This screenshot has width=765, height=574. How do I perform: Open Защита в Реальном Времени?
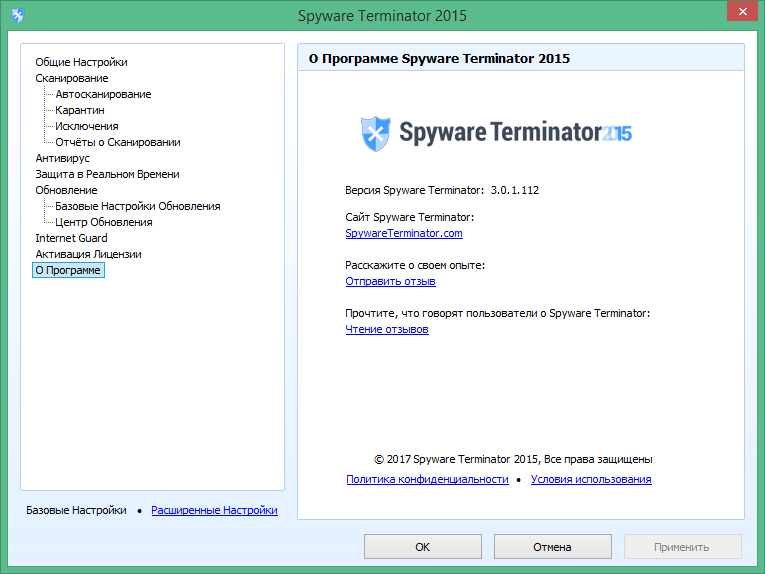pos(107,174)
